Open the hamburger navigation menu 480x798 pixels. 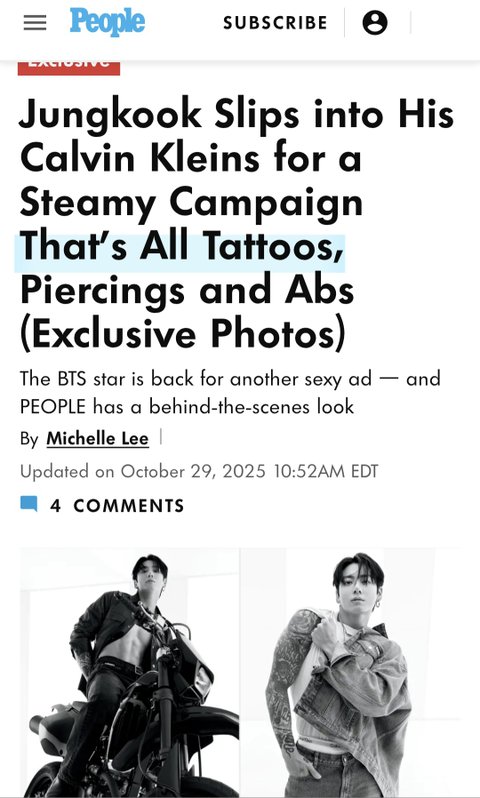coord(35,23)
